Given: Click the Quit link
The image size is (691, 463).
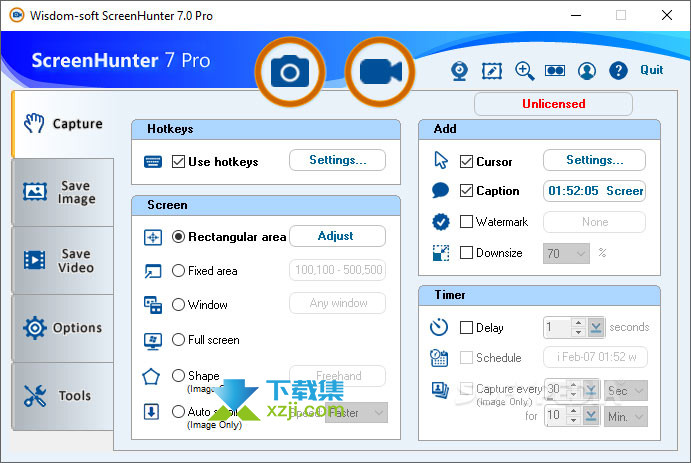Looking at the screenshot, I should tap(651, 70).
